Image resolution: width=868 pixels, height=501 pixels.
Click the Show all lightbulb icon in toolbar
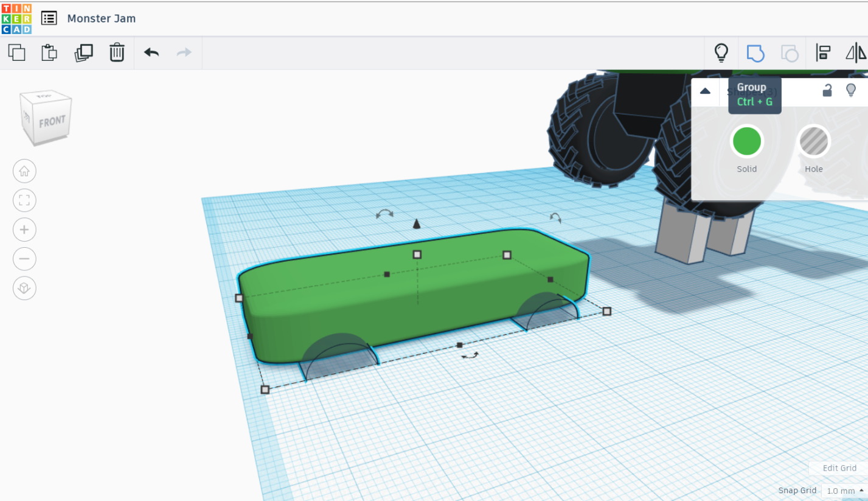click(721, 52)
